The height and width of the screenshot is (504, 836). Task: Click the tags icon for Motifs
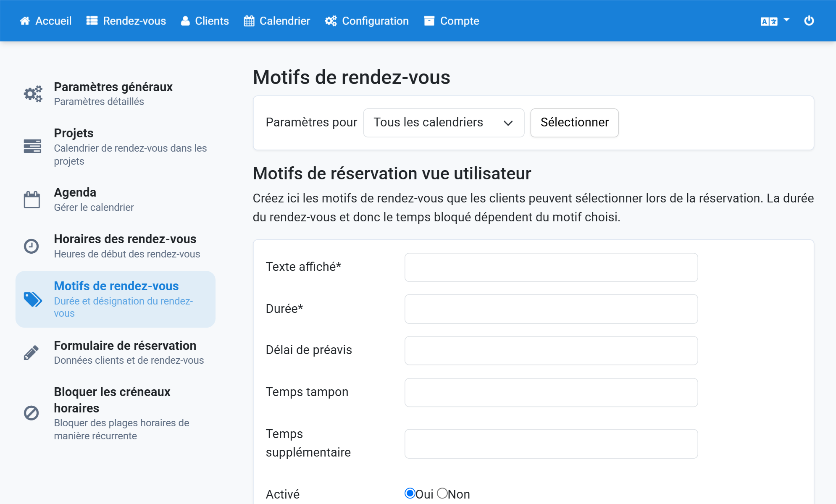pos(33,299)
